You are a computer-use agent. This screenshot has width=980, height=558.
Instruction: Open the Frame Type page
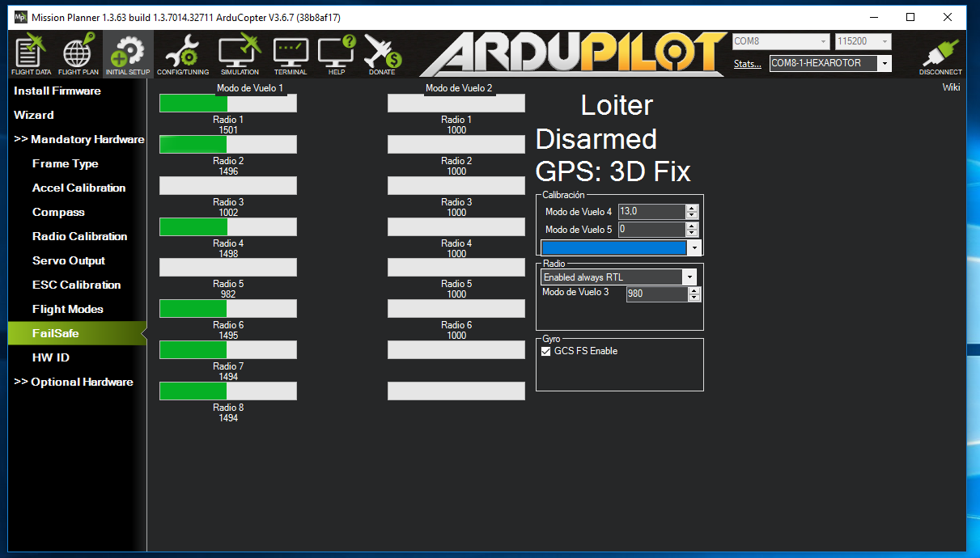pos(65,164)
